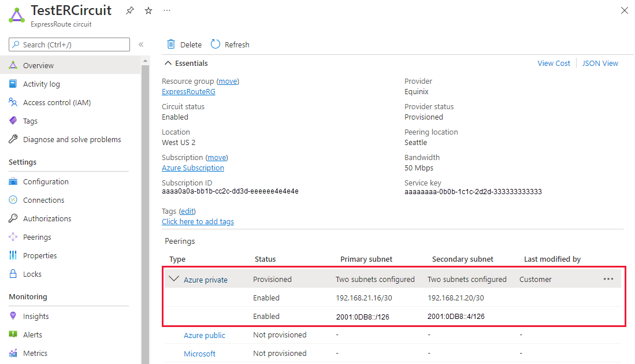Collapse the Essentials section
The image size is (635, 364).
tap(168, 63)
